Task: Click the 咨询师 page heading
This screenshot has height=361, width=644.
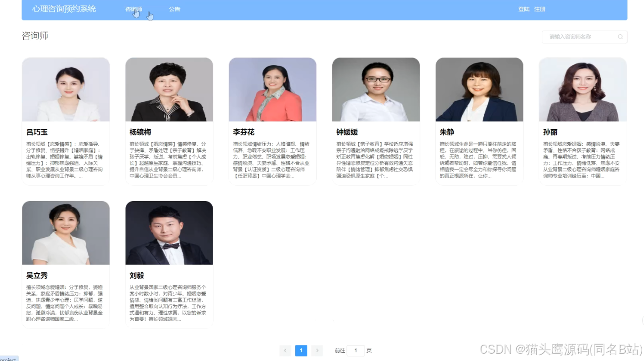Action: [35, 36]
